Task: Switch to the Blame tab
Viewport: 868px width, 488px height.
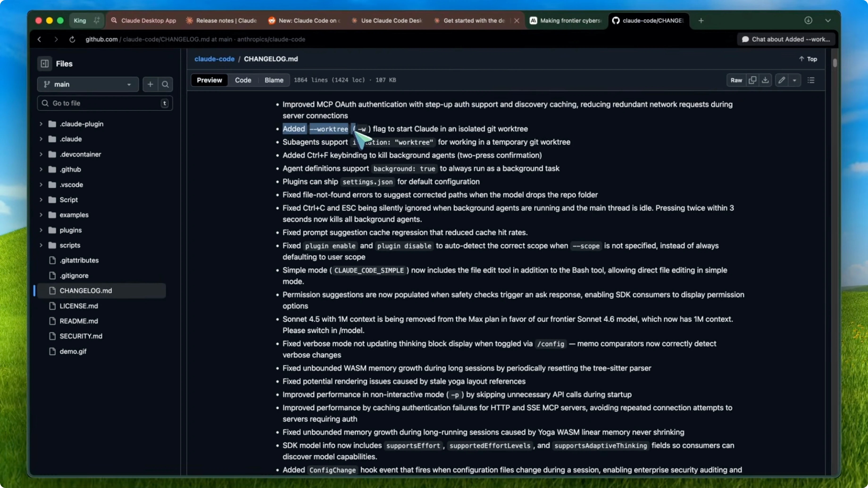Action: [273, 80]
